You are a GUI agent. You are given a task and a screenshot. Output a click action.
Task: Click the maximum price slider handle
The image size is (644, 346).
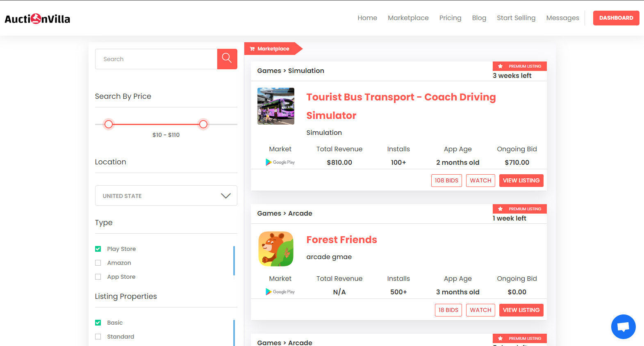203,124
